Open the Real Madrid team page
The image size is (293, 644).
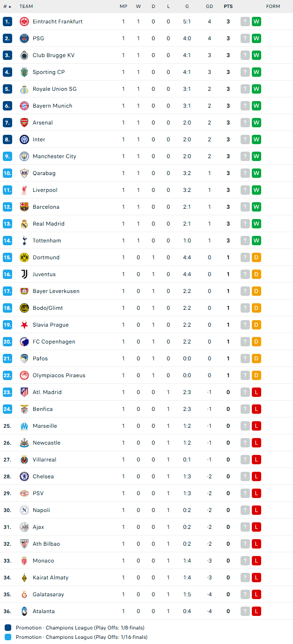point(49,224)
